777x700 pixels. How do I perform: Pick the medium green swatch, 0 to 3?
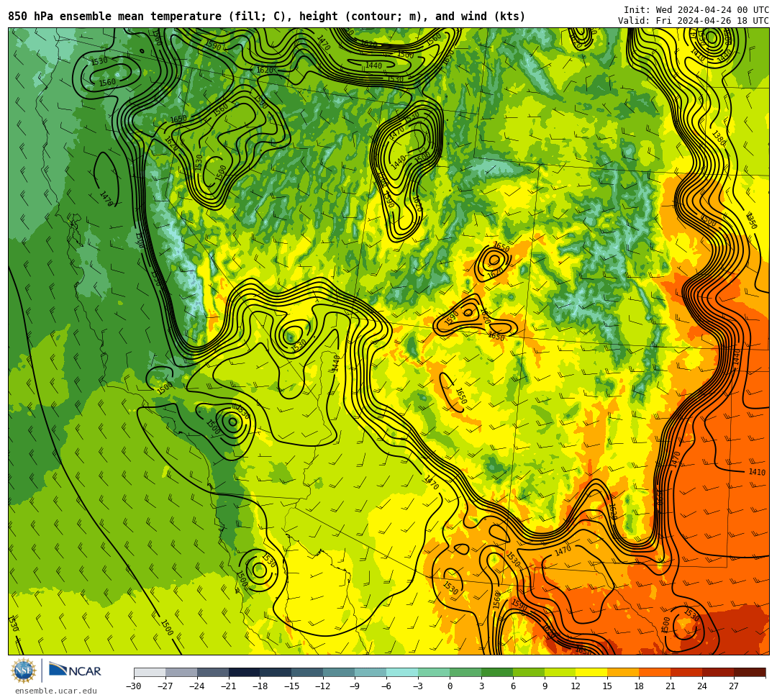(465, 672)
